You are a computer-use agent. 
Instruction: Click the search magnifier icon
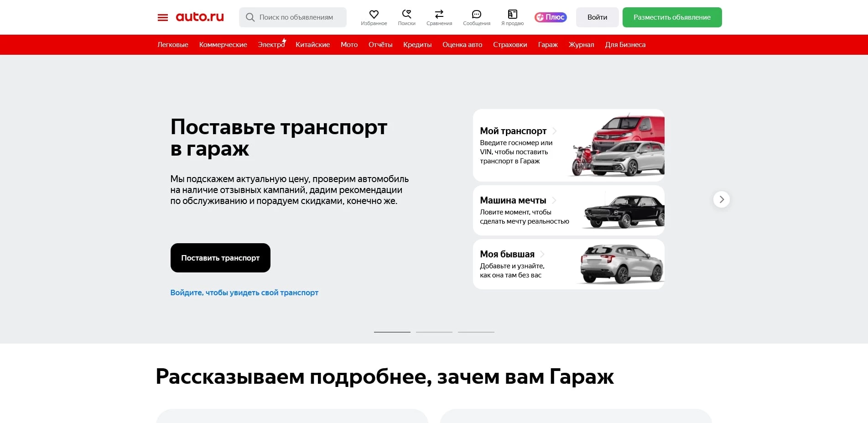250,17
